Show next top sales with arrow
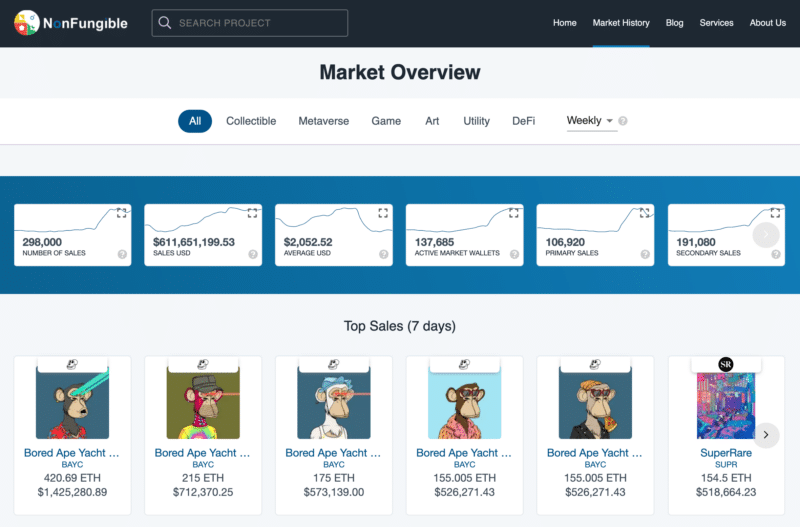 click(766, 435)
